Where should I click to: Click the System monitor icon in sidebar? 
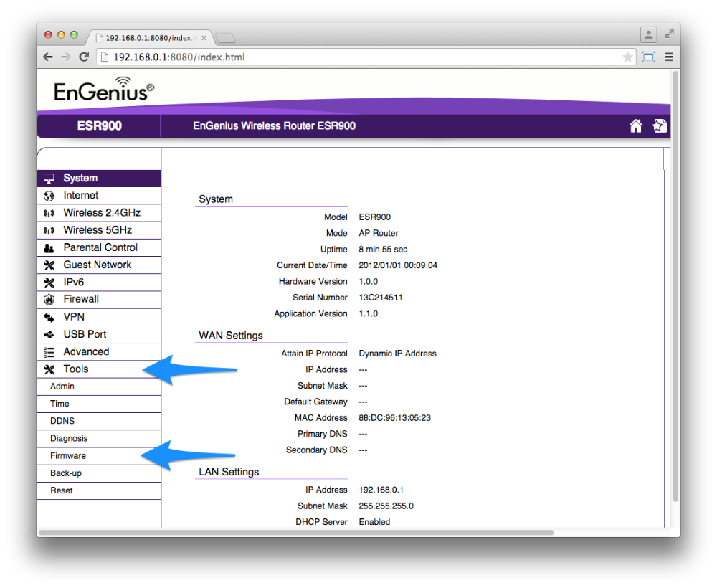coord(49,179)
